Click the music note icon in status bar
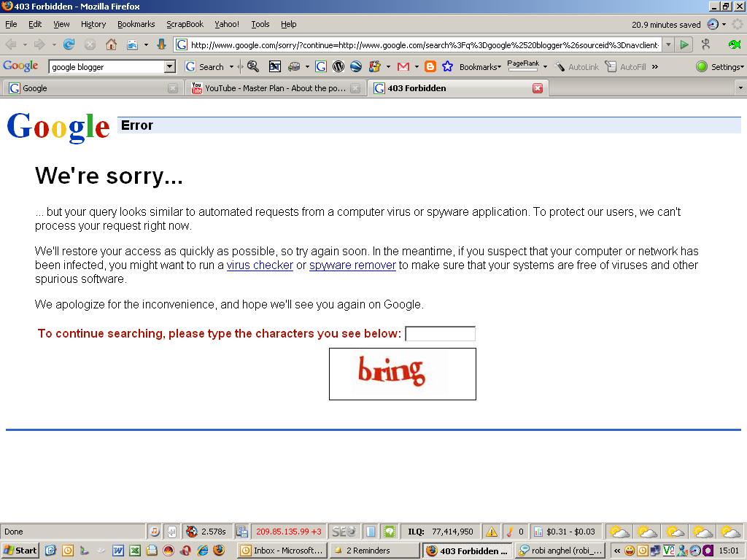This screenshot has width=747, height=560. point(155,532)
